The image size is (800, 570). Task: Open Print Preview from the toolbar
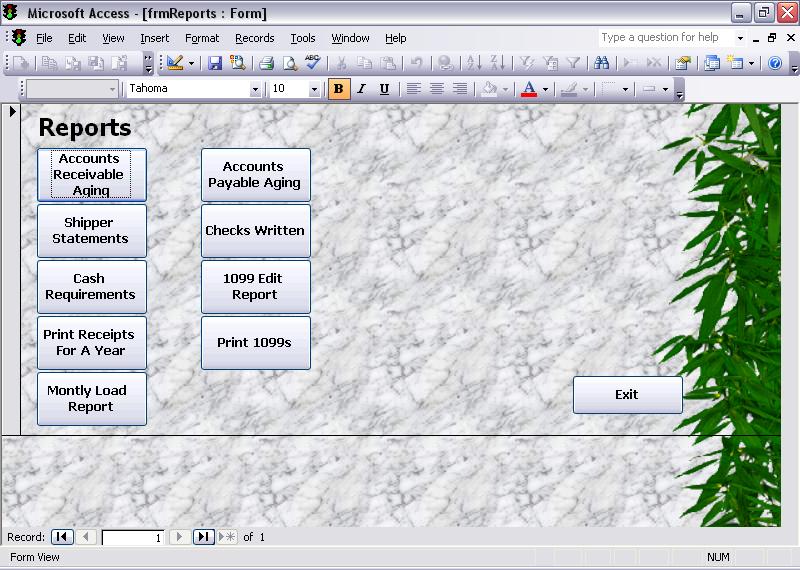tap(289, 63)
